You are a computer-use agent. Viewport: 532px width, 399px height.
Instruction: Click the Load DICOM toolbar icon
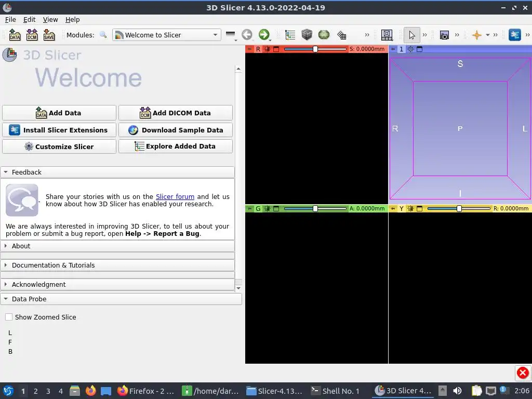[x=32, y=35]
